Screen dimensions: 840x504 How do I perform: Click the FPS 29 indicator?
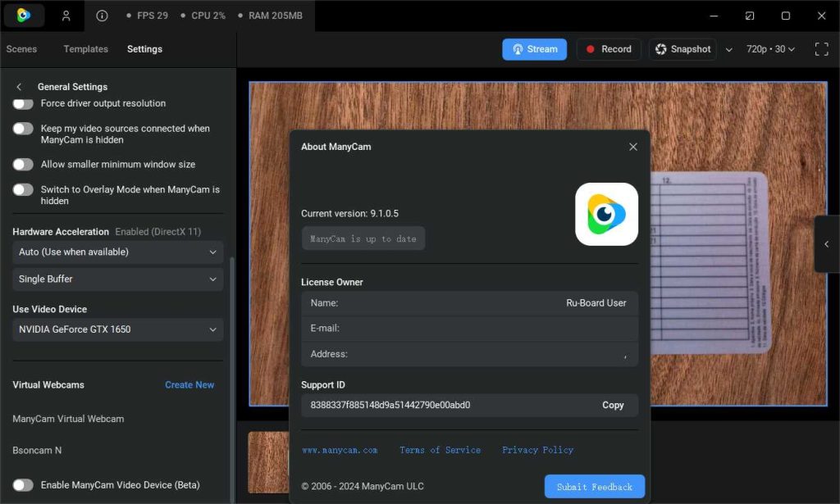(x=148, y=16)
